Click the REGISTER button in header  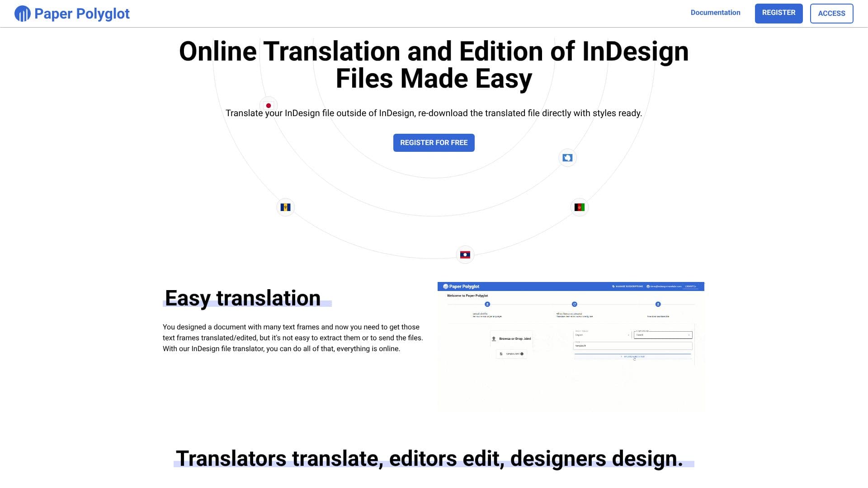(778, 13)
